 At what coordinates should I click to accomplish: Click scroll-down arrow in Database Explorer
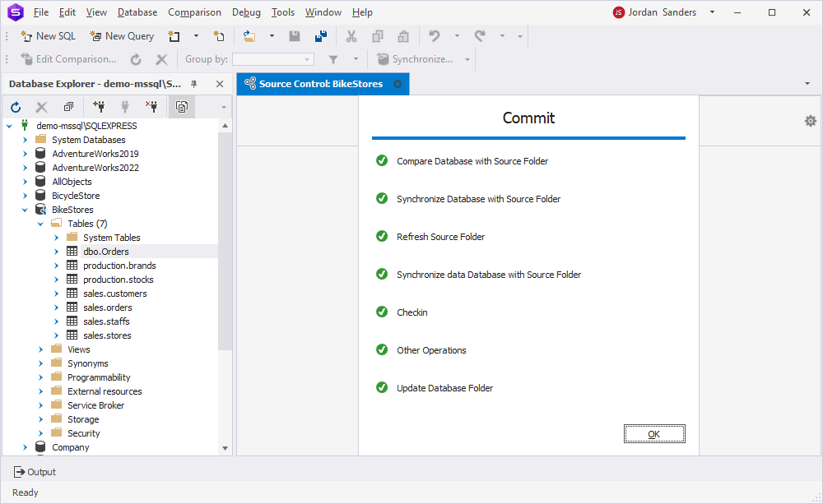(x=226, y=448)
